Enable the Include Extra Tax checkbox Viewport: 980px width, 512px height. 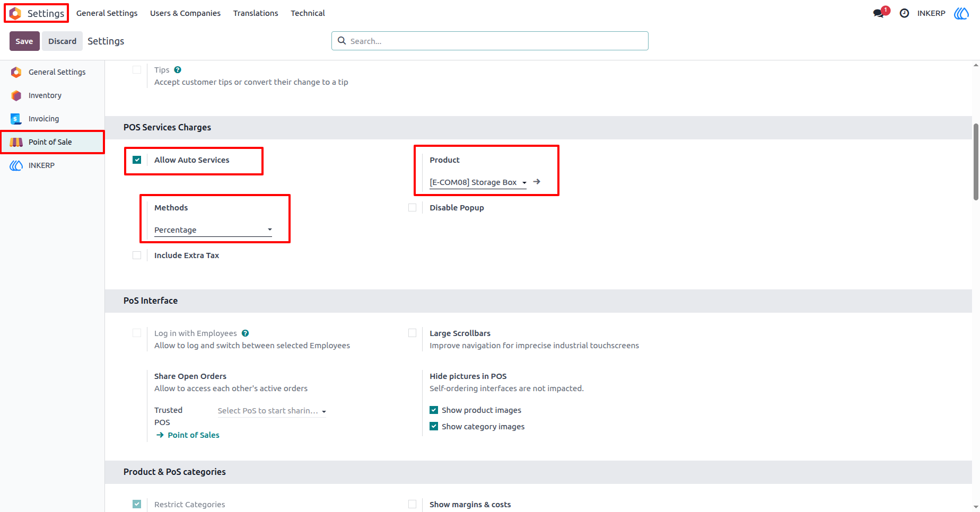pyautogui.click(x=137, y=255)
